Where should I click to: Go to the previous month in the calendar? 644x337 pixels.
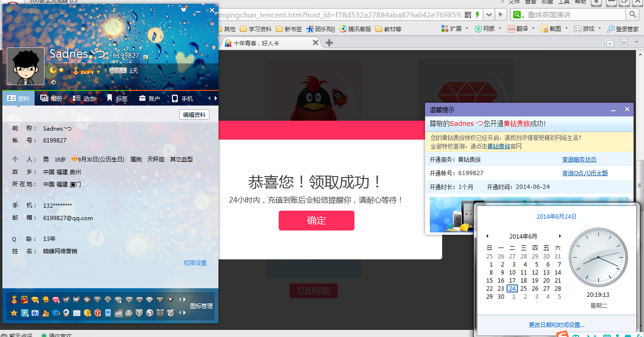point(487,236)
